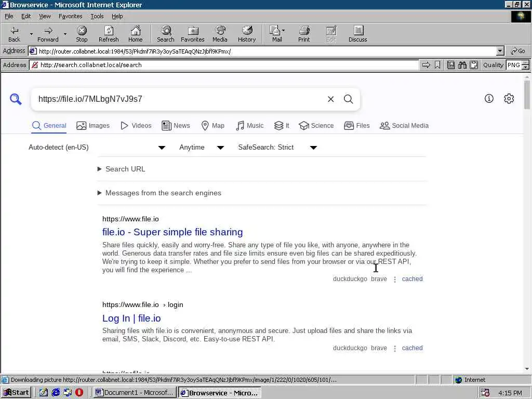
Task: Expand Messages from the search engines
Action: (x=159, y=193)
